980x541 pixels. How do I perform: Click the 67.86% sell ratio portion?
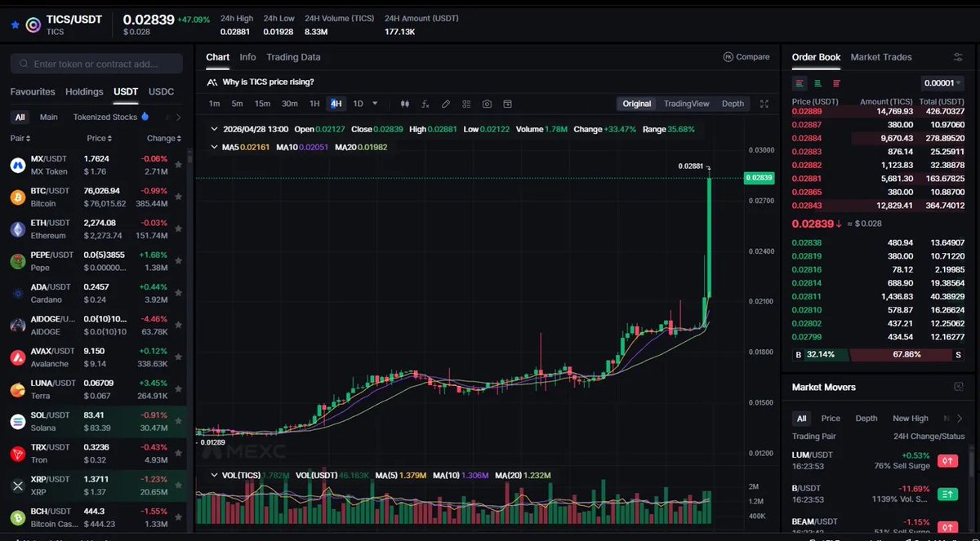click(908, 355)
